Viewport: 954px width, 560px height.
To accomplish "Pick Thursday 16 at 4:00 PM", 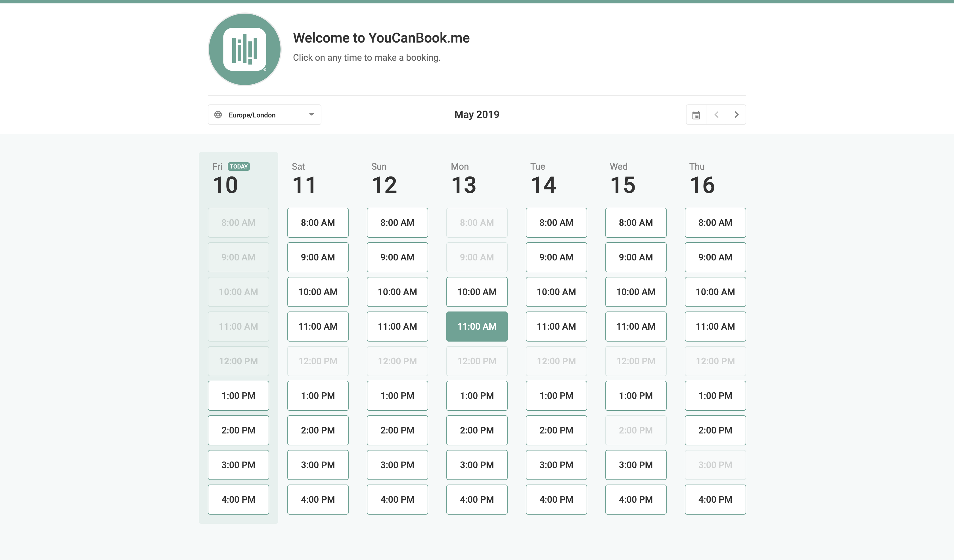I will click(715, 499).
